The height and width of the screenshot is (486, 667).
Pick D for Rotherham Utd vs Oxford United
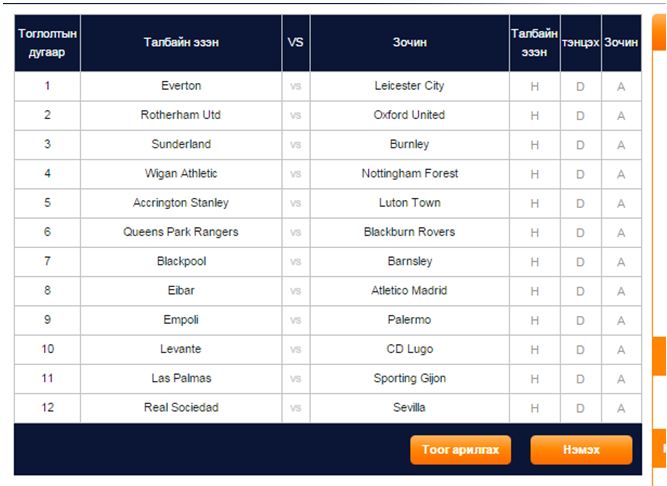581,116
